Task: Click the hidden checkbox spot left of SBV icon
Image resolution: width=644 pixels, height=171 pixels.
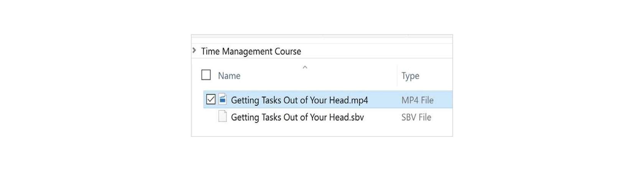Action: tap(211, 117)
